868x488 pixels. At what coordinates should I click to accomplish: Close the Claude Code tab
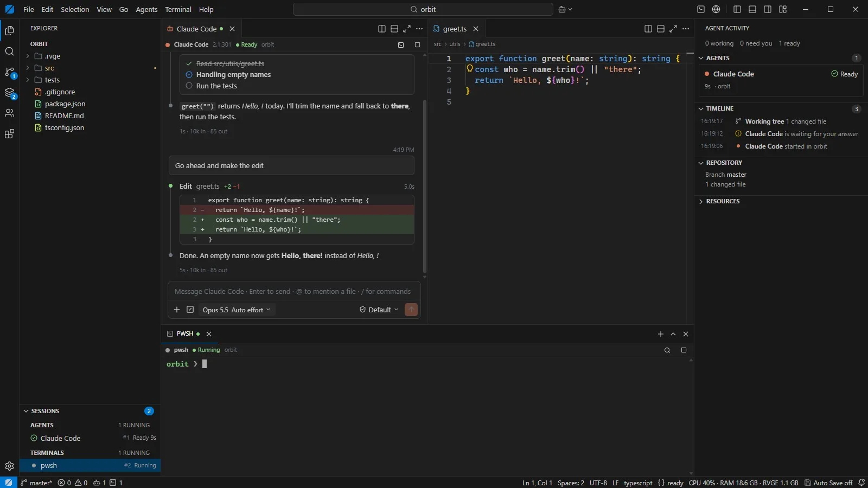coord(232,29)
